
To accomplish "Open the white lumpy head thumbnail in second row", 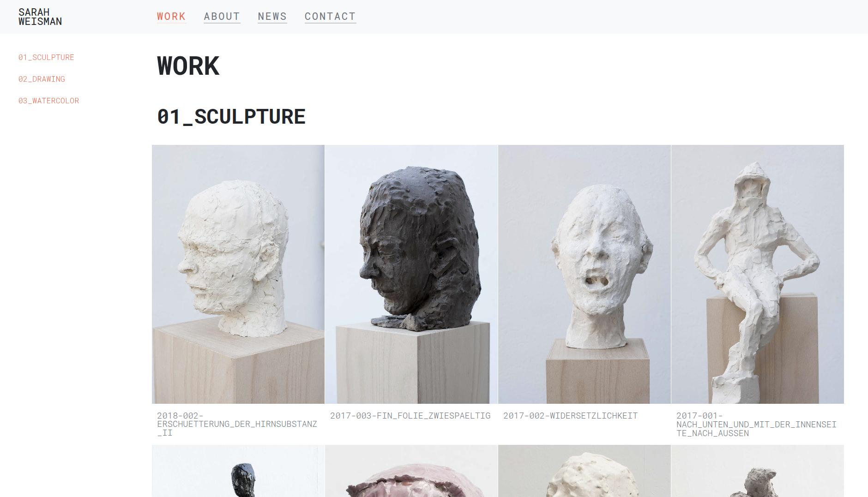I will click(x=585, y=471).
